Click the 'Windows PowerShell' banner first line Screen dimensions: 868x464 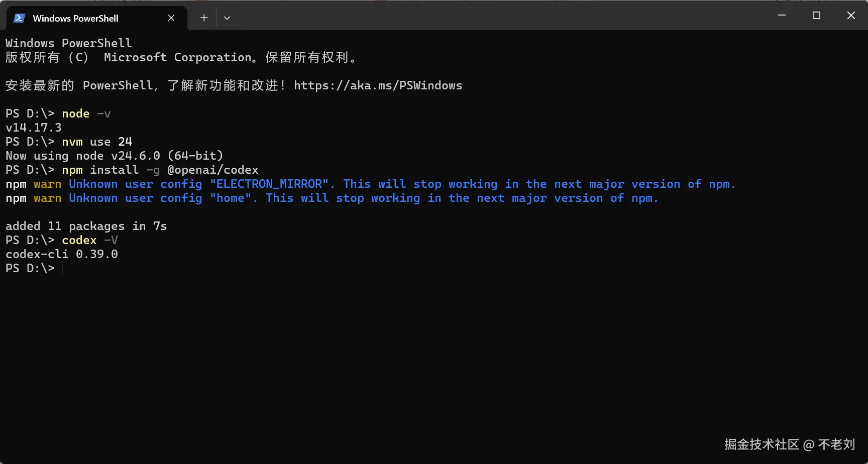click(69, 43)
